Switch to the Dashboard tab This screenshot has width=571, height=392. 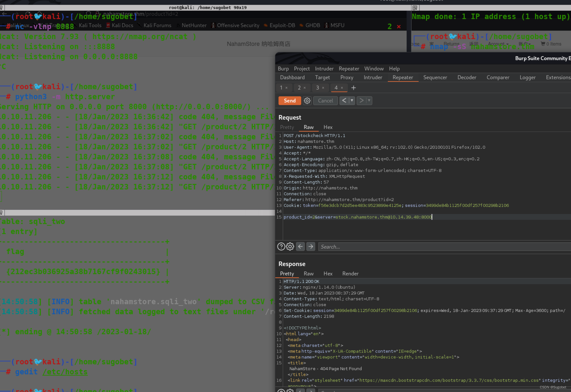tap(292, 77)
